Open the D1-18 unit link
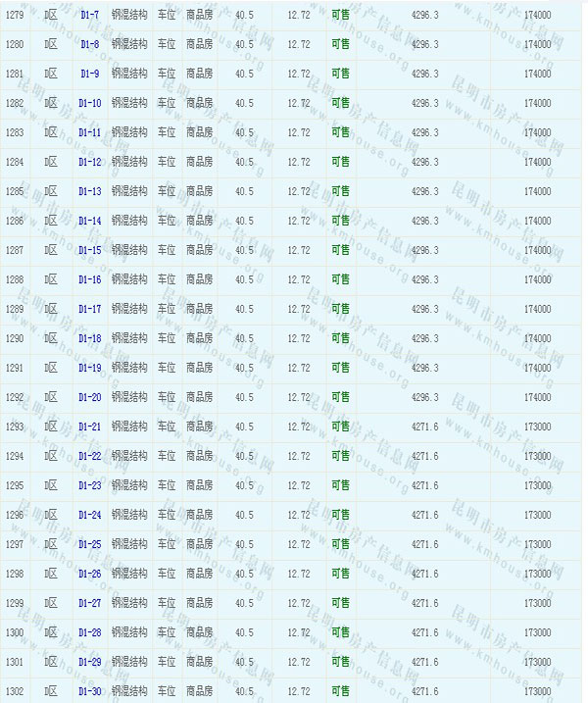 pyautogui.click(x=89, y=338)
